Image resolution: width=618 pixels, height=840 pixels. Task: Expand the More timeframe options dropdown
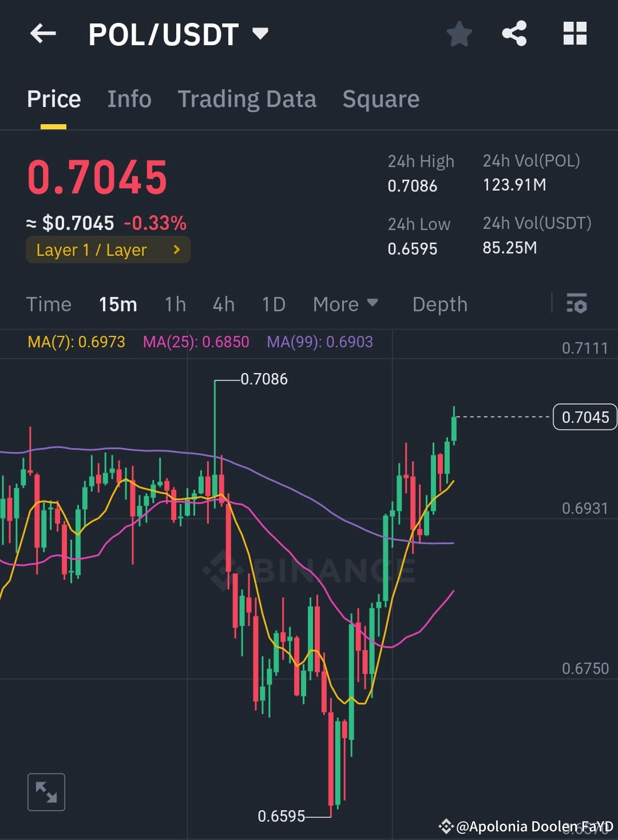tap(345, 304)
